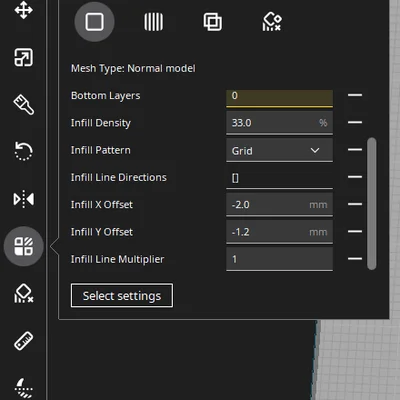Screen dimensions: 400x400
Task: Click the Infill Density label
Action: tap(101, 123)
